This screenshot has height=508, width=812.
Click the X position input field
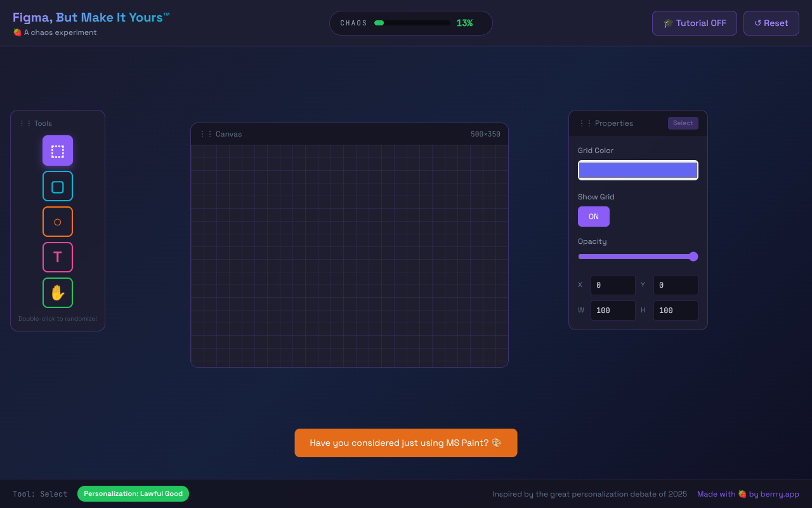612,285
